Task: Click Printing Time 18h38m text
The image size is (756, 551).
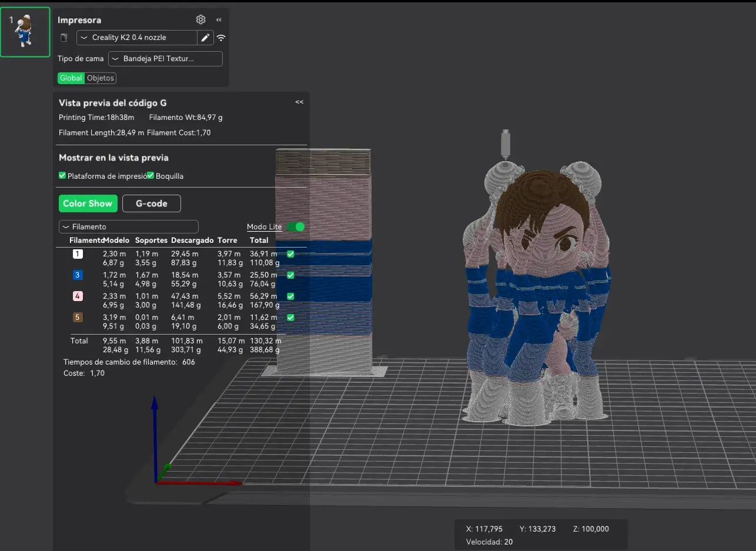Action: tap(96, 118)
